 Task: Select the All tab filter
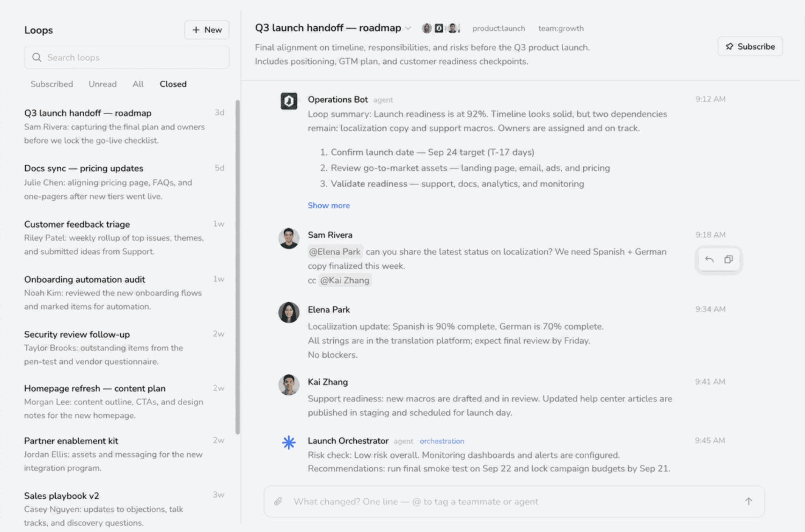pos(138,84)
